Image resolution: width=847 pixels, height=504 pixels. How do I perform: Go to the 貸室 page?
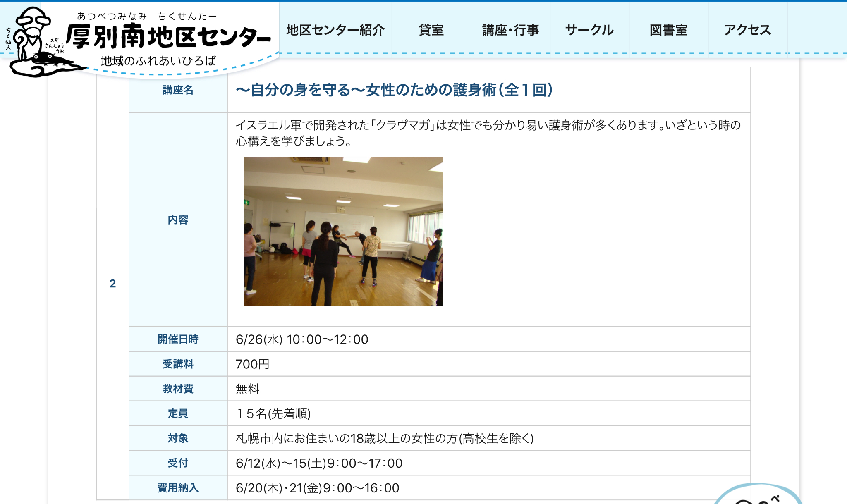click(431, 30)
